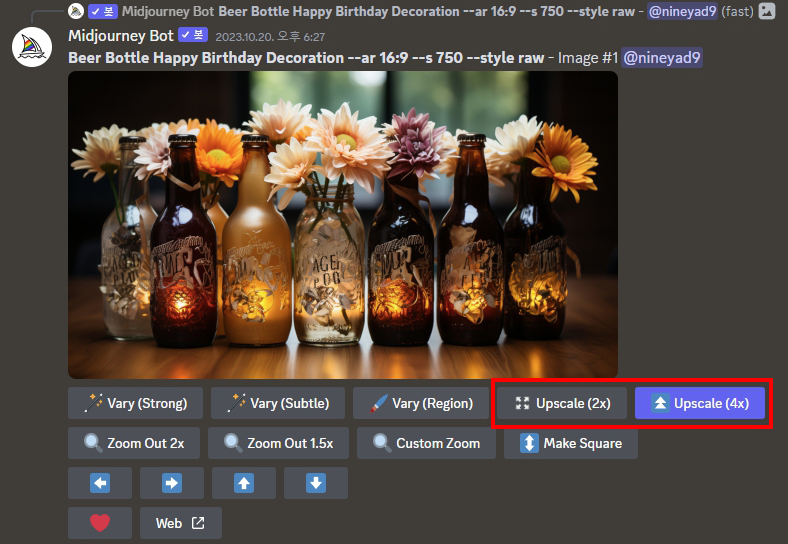Click Make Square button
The width and height of the screenshot is (788, 544).
[571, 443]
